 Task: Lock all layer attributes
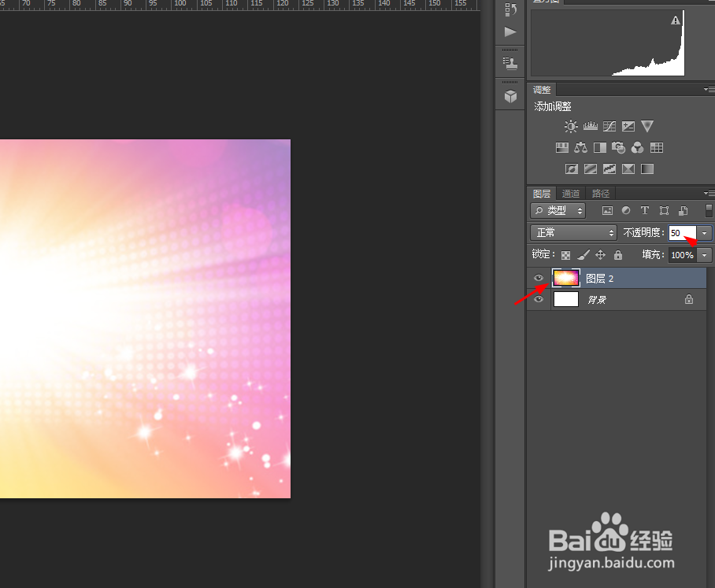pyautogui.click(x=618, y=255)
